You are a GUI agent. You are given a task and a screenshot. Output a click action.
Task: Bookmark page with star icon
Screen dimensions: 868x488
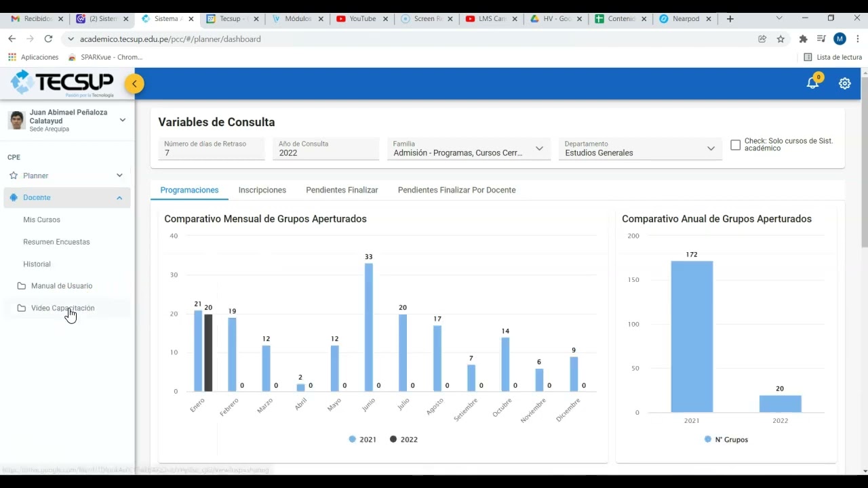click(781, 39)
